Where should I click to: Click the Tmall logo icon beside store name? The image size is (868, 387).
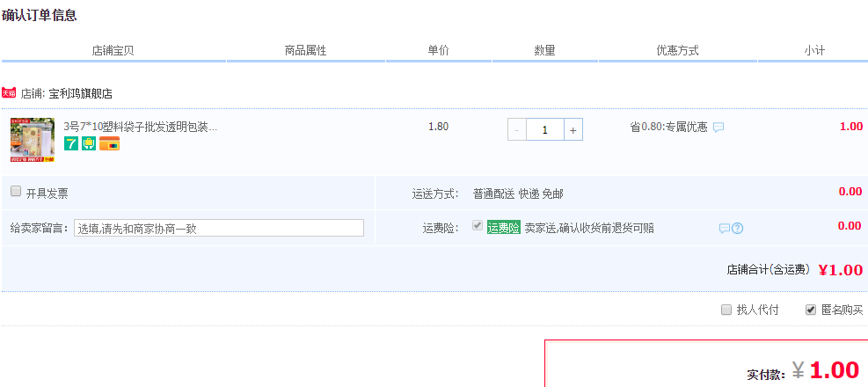[x=10, y=92]
